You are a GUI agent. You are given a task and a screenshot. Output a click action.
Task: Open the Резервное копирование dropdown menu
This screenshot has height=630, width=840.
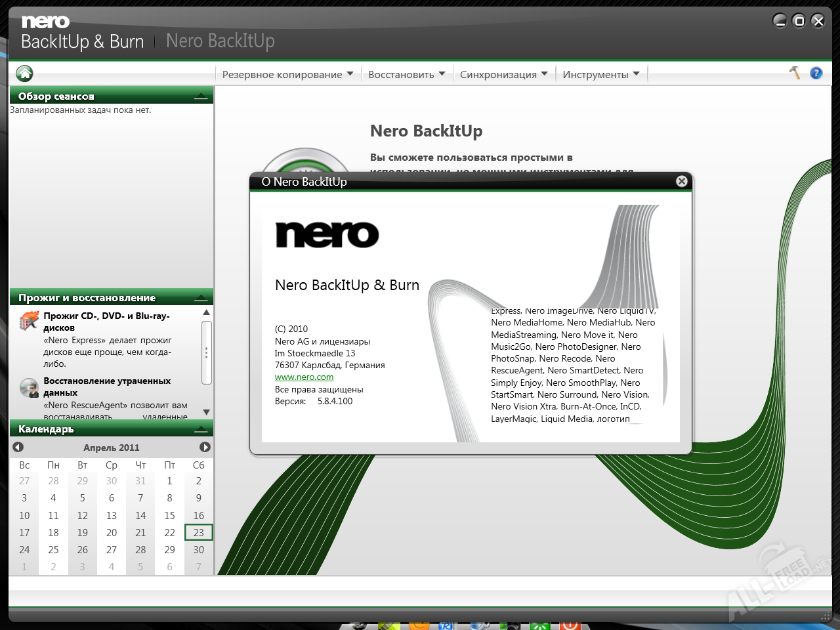point(287,74)
